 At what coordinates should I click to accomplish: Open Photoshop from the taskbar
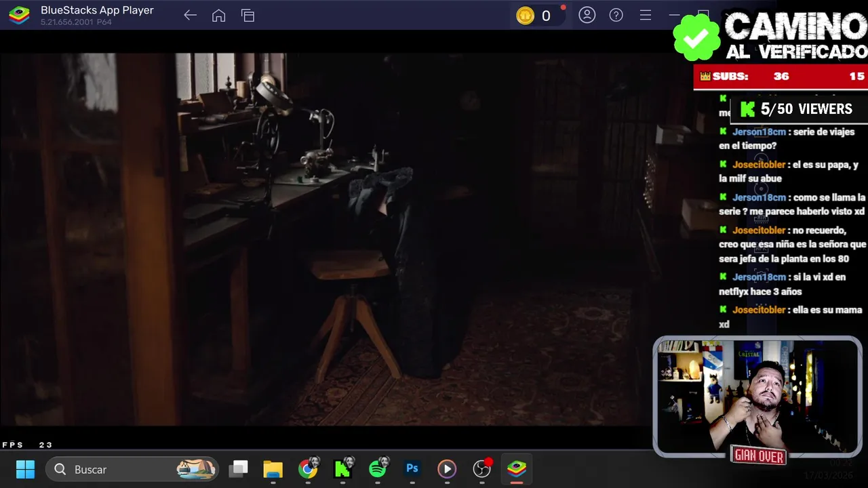point(412,468)
